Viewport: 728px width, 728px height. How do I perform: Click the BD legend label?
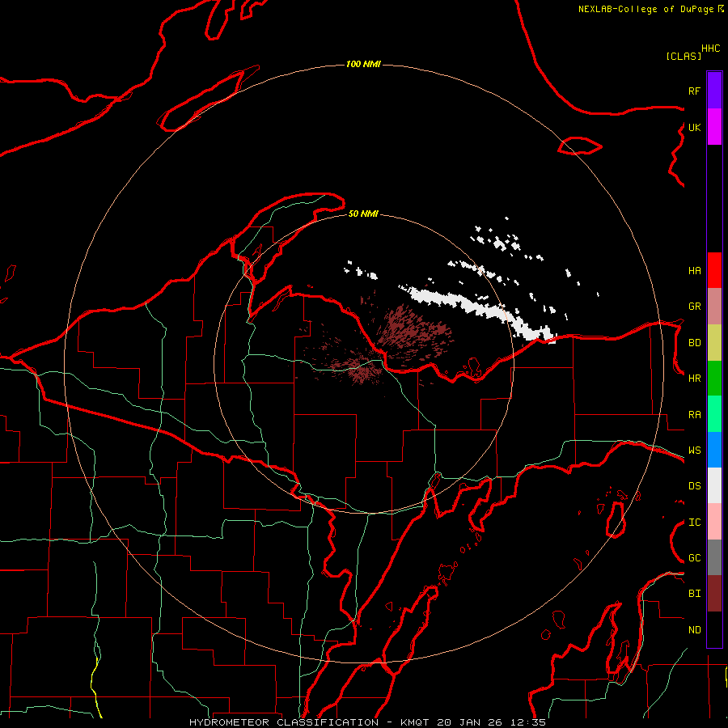pos(694,343)
